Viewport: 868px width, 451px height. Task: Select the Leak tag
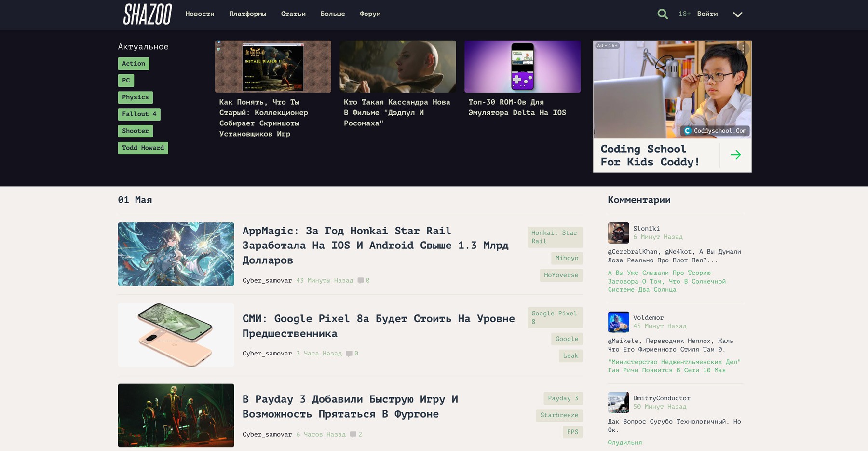coord(570,356)
